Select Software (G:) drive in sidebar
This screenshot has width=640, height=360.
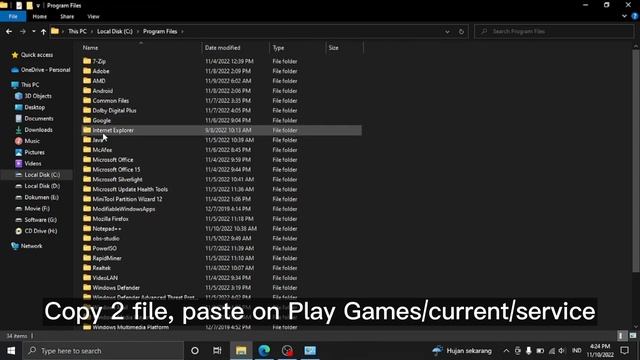click(40, 220)
